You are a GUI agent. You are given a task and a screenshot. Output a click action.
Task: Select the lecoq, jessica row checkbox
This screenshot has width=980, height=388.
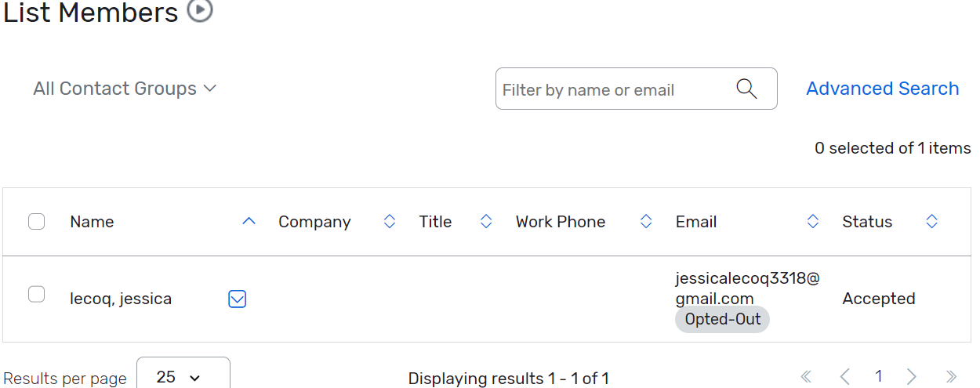point(36,295)
